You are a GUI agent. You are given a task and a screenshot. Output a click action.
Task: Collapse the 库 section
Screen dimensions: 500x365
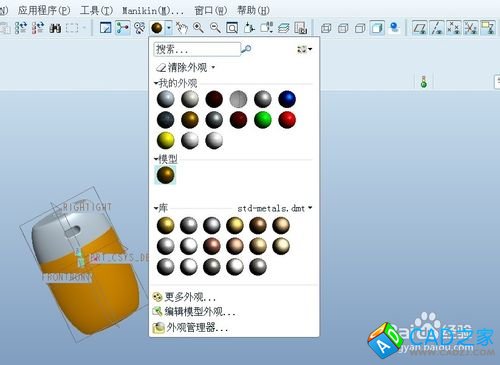156,208
